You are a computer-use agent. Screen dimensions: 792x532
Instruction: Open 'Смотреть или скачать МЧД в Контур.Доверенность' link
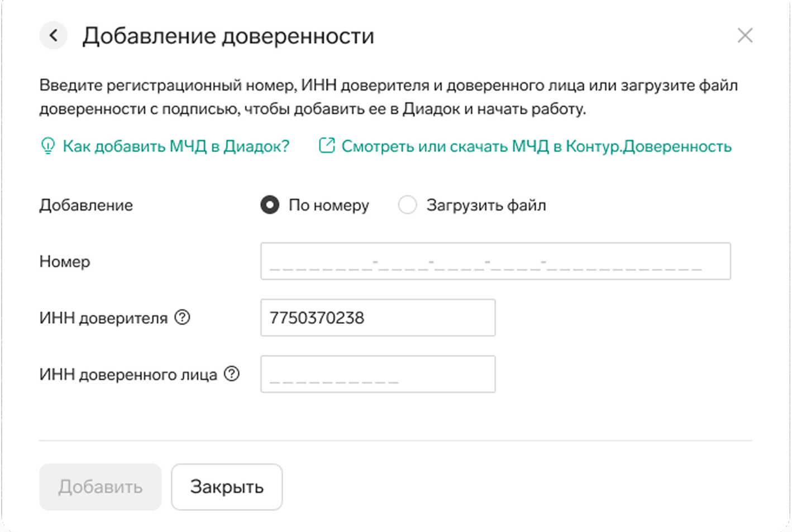(x=536, y=146)
